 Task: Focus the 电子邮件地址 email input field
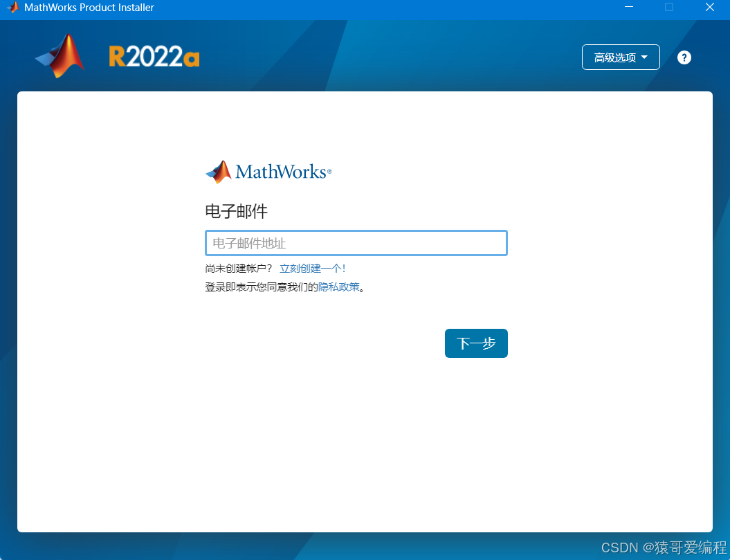(356, 243)
